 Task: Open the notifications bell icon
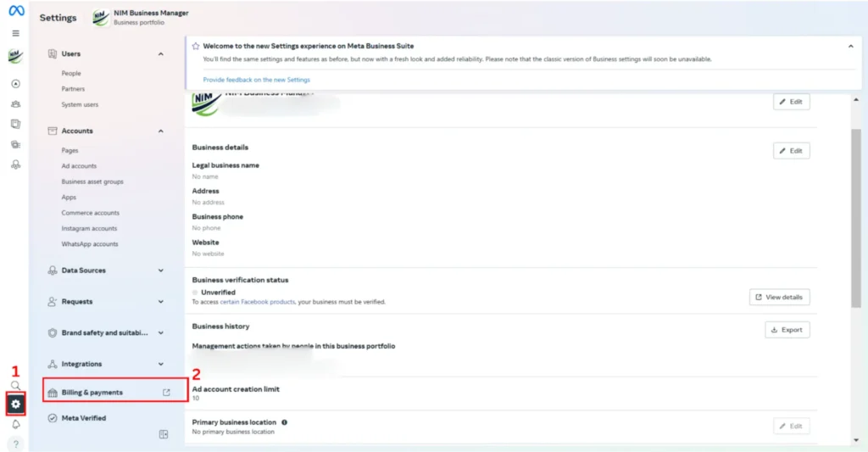15,424
